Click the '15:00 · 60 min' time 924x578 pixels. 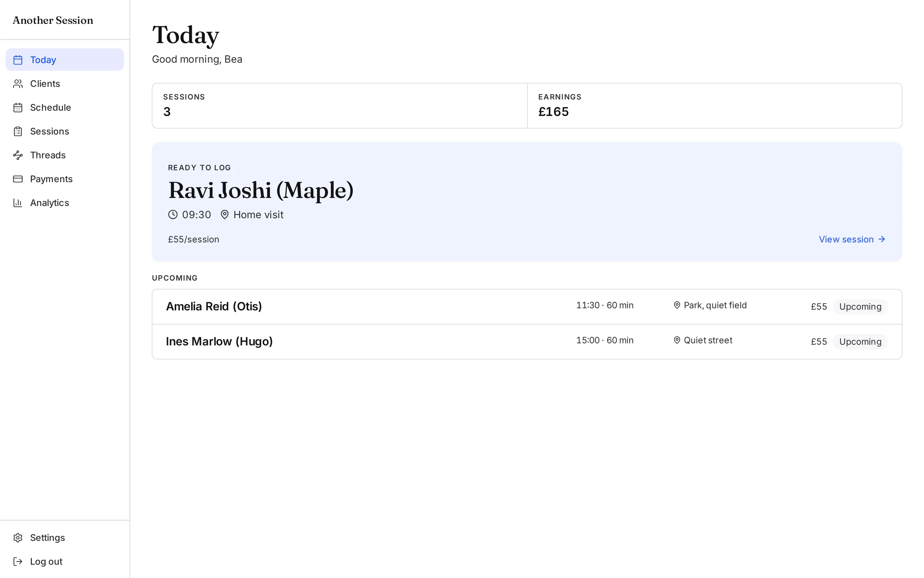click(605, 340)
